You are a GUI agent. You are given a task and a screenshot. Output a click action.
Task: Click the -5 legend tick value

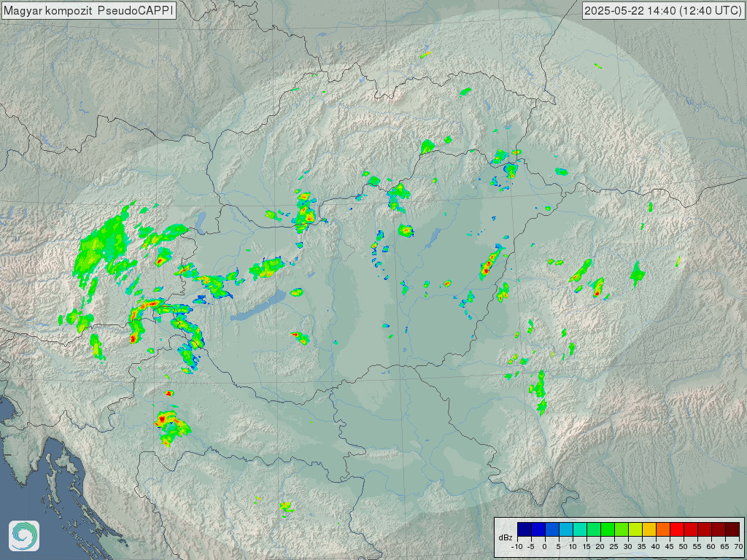[531, 547]
